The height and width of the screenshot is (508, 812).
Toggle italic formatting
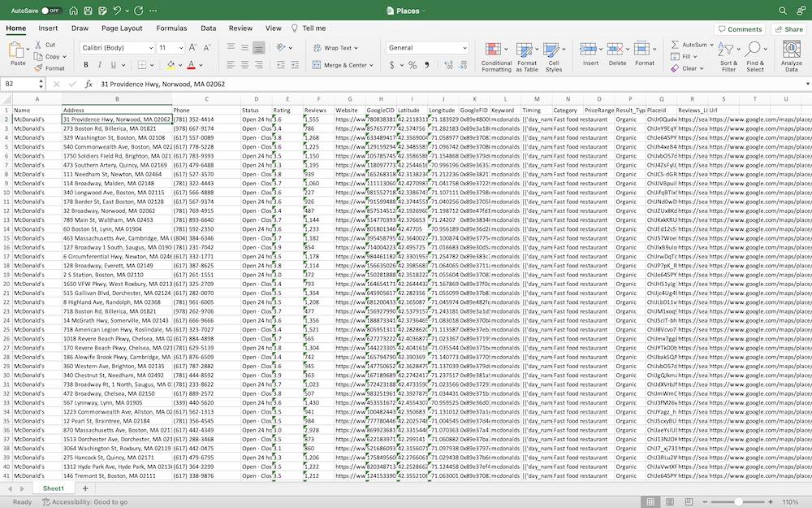pyautogui.click(x=100, y=64)
